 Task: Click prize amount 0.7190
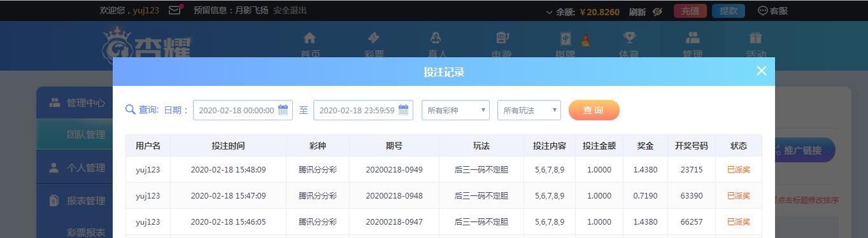tap(645, 196)
